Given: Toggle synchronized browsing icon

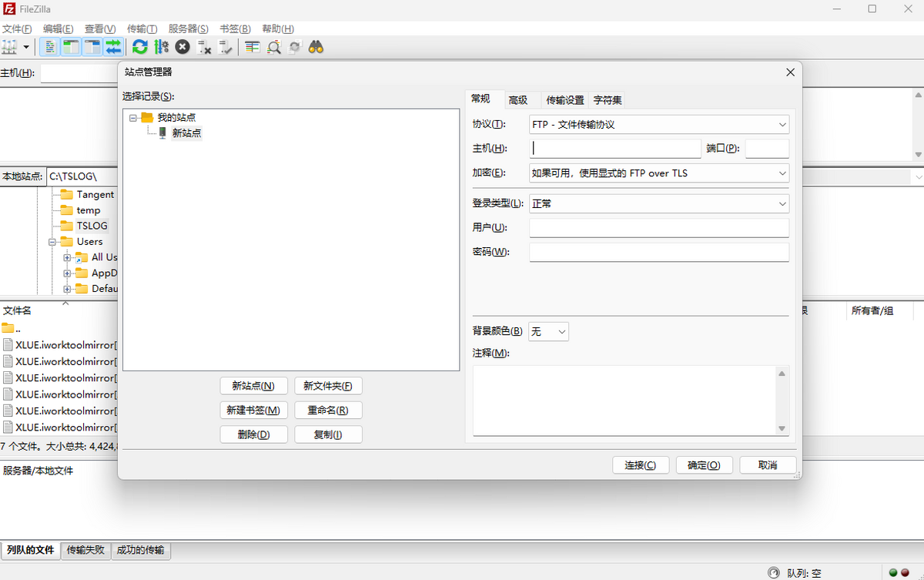Looking at the screenshot, I should pos(294,47).
